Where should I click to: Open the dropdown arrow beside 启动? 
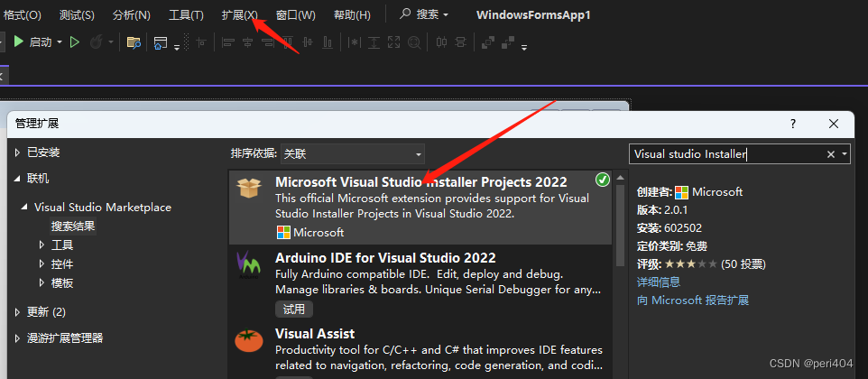[60, 42]
